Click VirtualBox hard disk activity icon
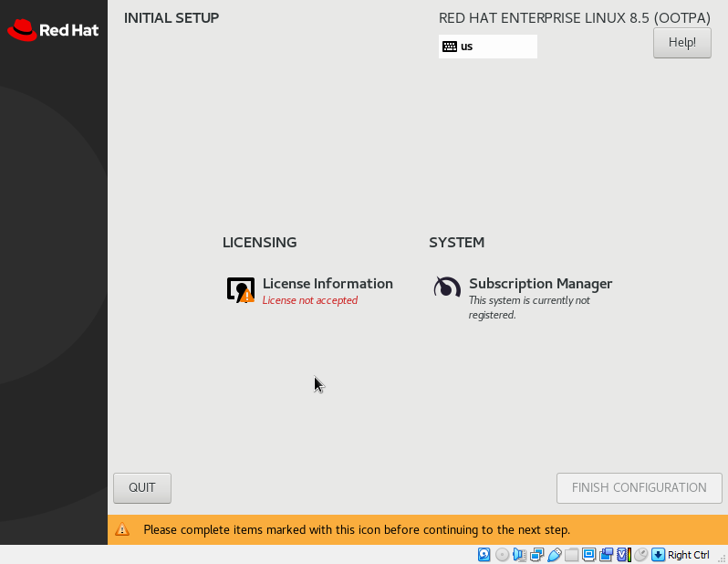 484,555
